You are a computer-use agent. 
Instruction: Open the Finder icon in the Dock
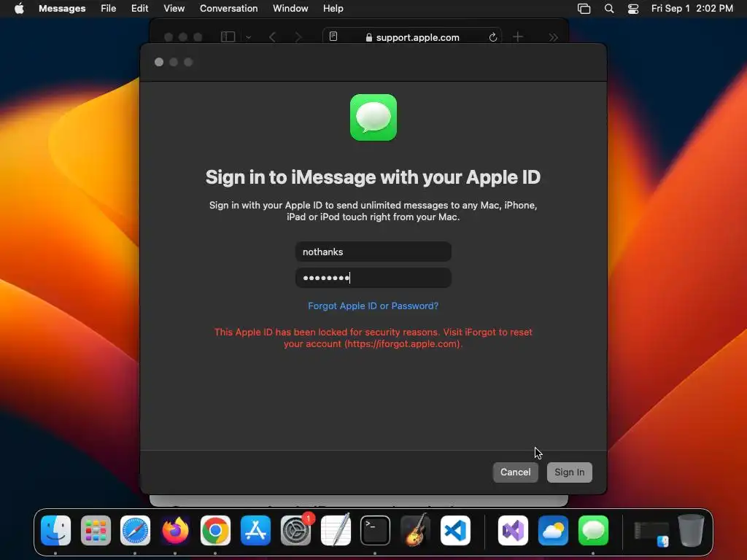point(55,530)
